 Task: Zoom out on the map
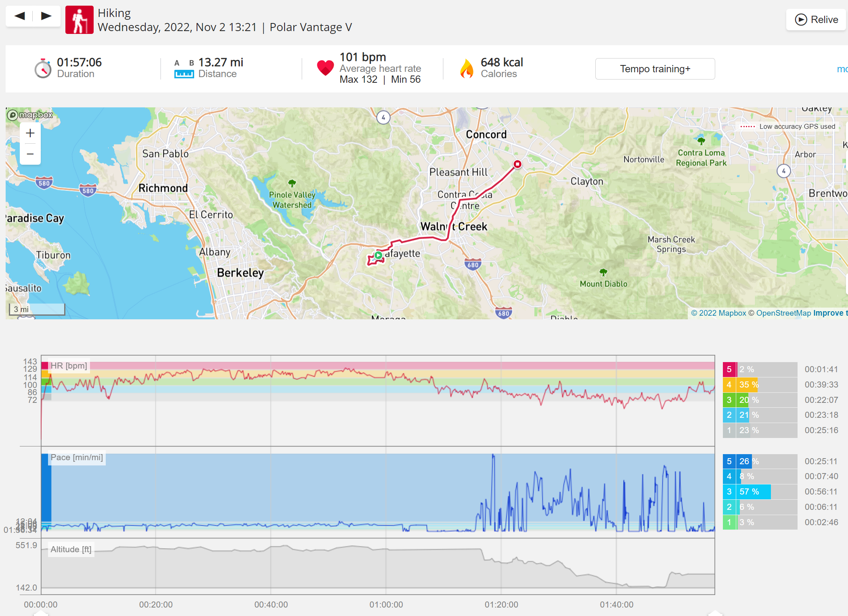(x=30, y=154)
